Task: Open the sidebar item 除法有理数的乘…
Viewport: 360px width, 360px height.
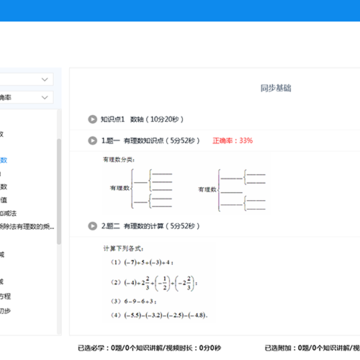Action: tap(27, 227)
